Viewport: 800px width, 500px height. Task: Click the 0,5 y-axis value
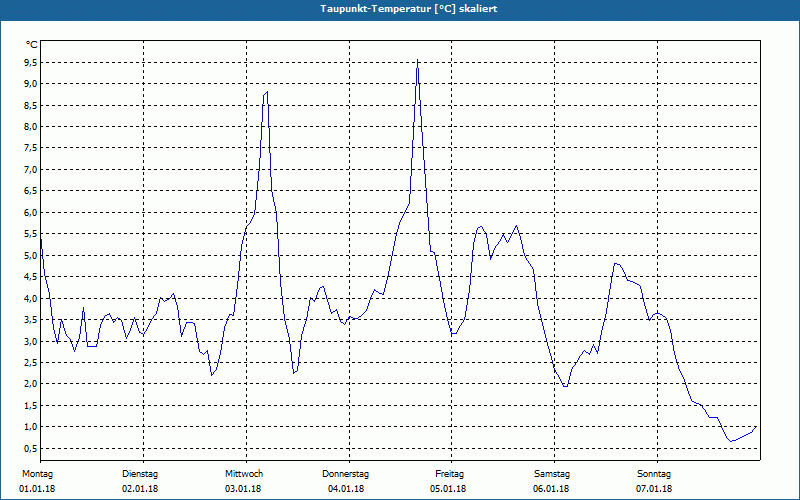31,448
